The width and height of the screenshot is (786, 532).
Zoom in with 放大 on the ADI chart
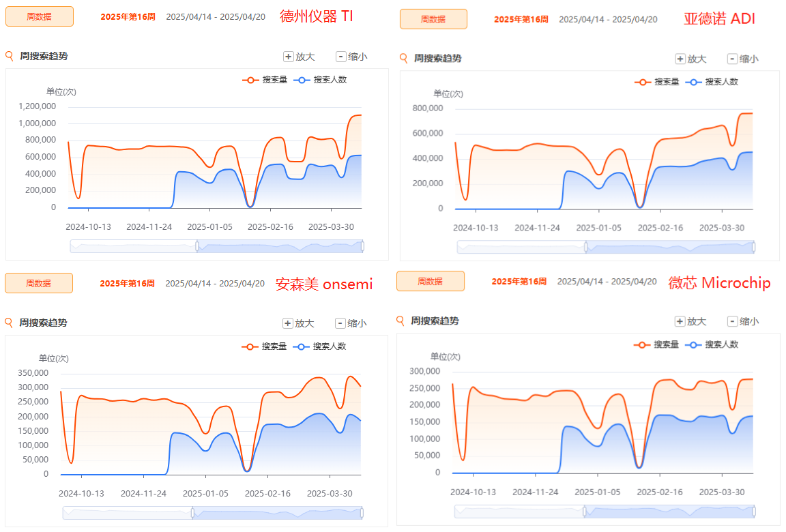(691, 59)
